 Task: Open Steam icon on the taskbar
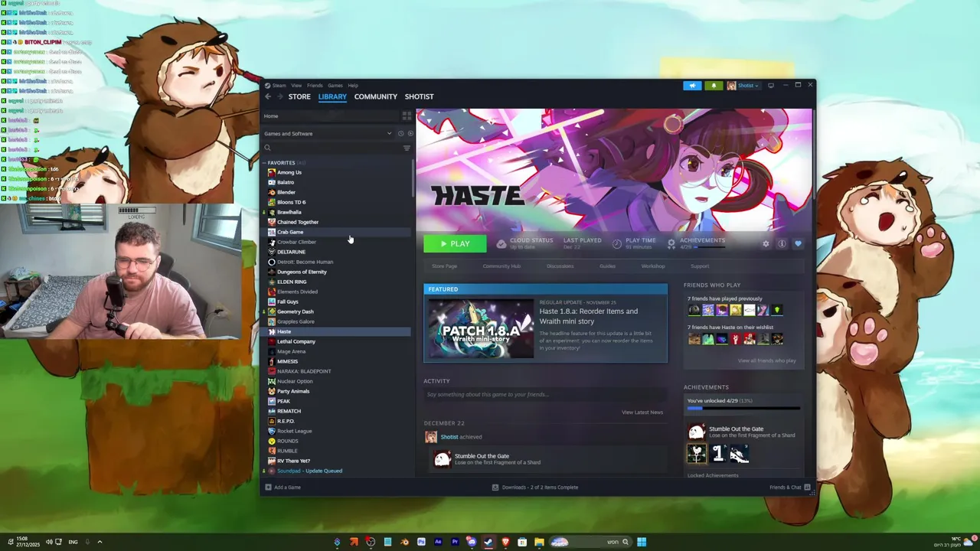coord(488,542)
